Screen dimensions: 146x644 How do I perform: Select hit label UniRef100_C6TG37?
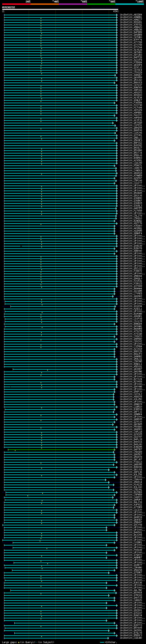[x=131, y=85]
